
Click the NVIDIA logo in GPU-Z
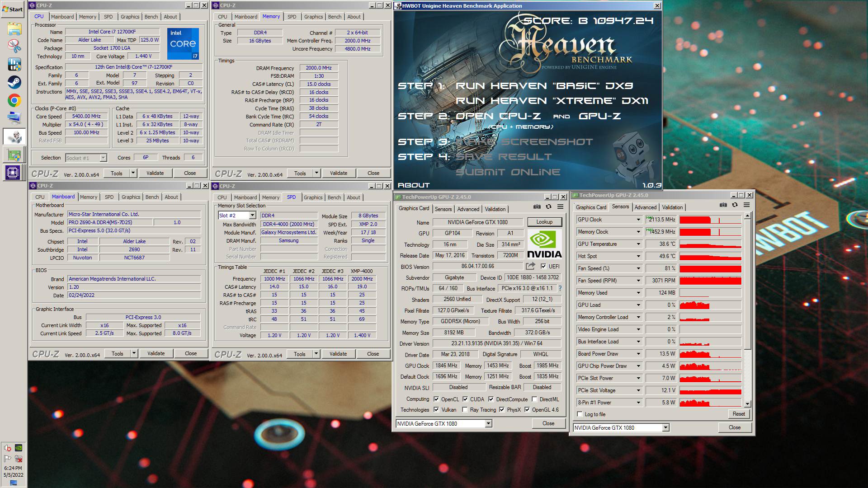tap(544, 244)
